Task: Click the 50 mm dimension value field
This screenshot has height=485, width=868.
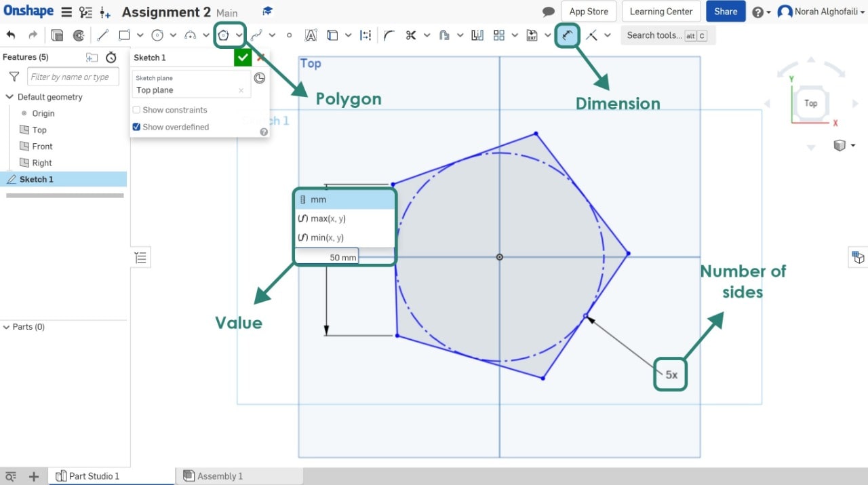Action: tap(327, 257)
